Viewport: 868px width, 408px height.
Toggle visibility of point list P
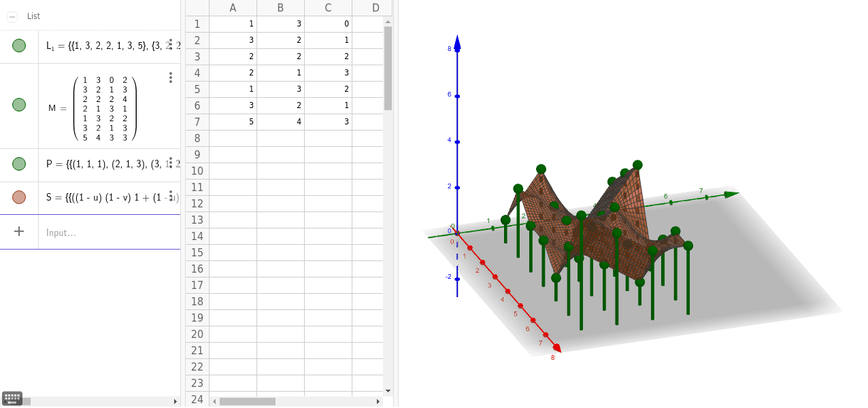click(x=19, y=164)
